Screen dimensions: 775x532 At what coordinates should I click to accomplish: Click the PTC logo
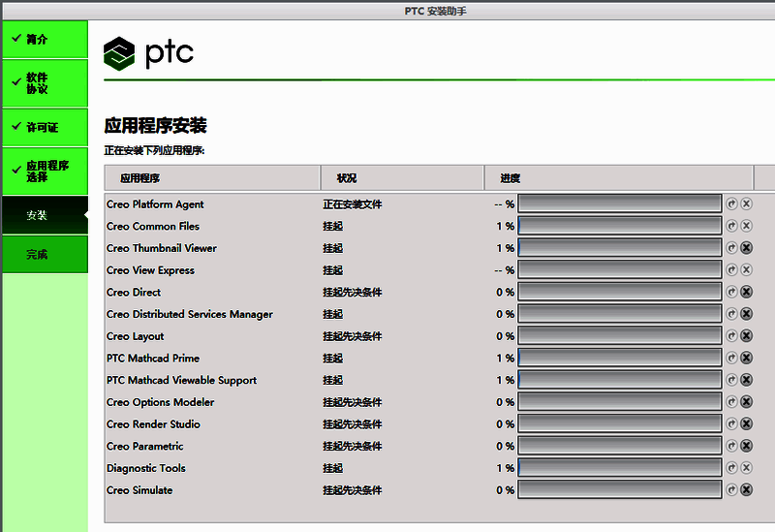(149, 53)
